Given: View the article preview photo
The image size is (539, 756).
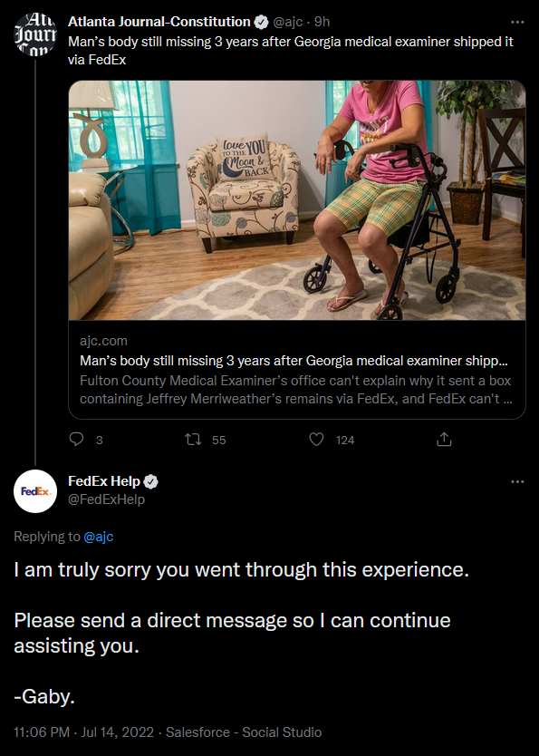Looking at the screenshot, I should click(296, 200).
